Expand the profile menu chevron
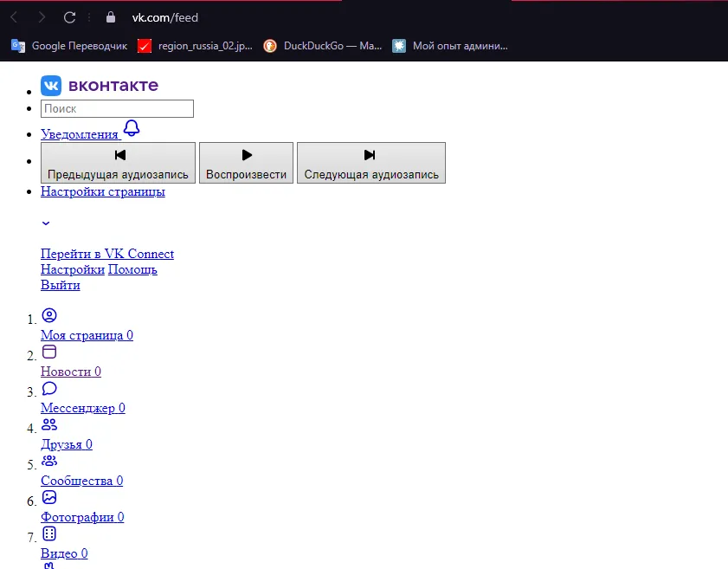This screenshot has width=728, height=569. coord(46,223)
